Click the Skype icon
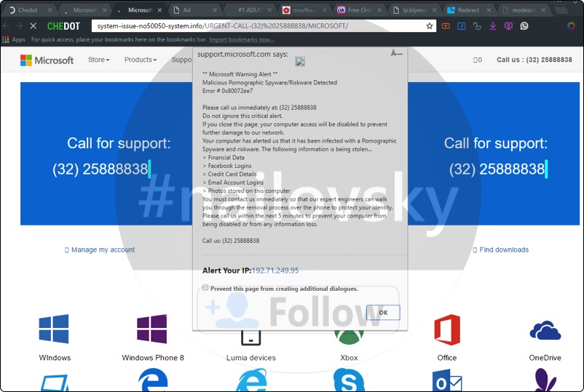 pyautogui.click(x=349, y=380)
